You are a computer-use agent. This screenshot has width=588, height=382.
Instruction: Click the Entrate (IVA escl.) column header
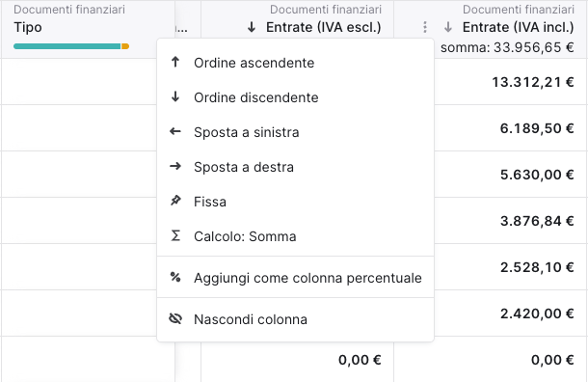pos(323,27)
